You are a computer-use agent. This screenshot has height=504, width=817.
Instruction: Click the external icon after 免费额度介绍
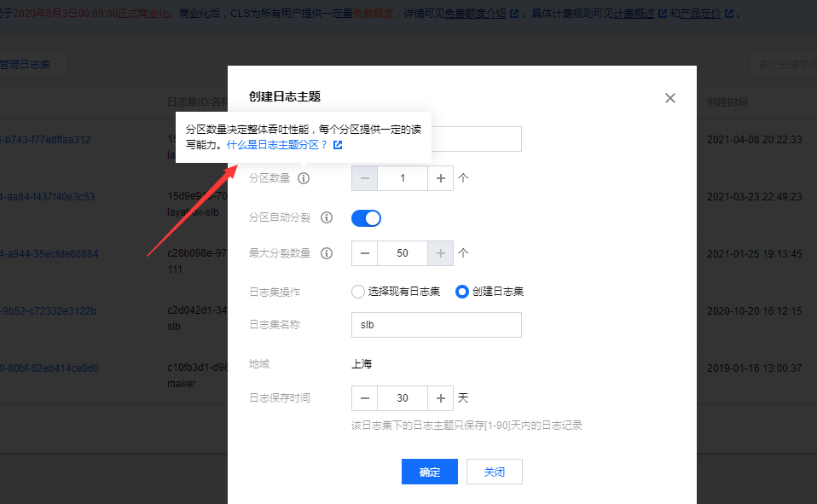[x=514, y=14]
